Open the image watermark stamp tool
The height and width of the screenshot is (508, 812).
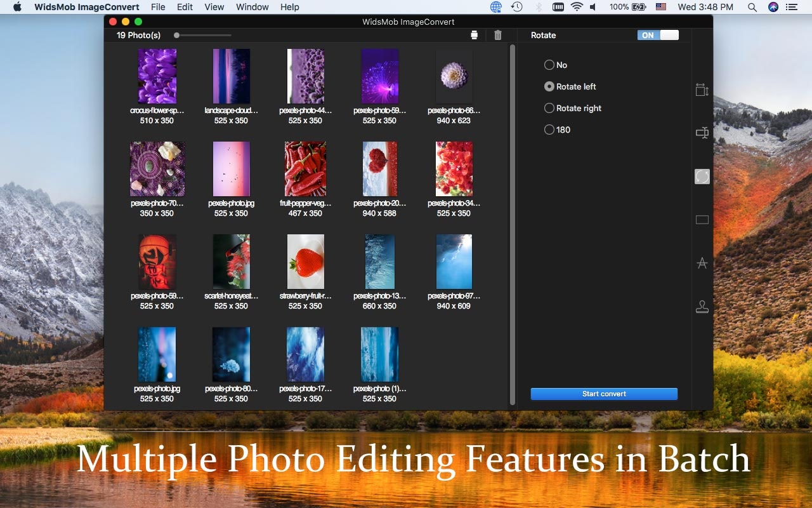click(x=702, y=306)
